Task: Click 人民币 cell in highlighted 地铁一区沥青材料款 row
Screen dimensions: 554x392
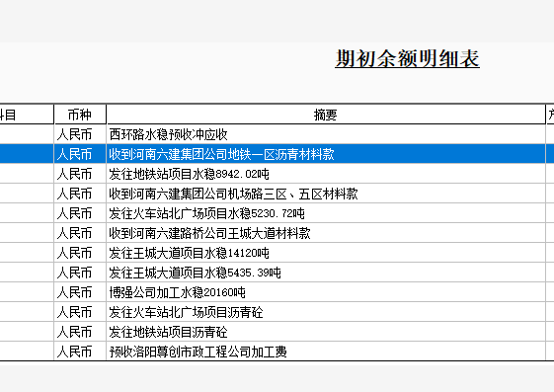Action: point(80,154)
